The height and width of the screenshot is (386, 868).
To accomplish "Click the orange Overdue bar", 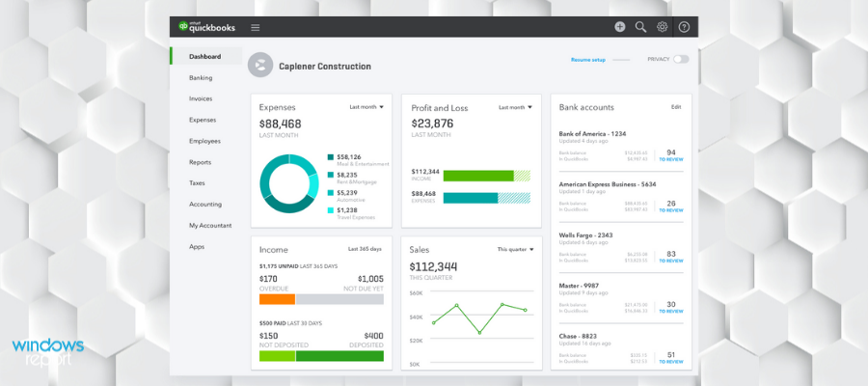I will pyautogui.click(x=278, y=299).
